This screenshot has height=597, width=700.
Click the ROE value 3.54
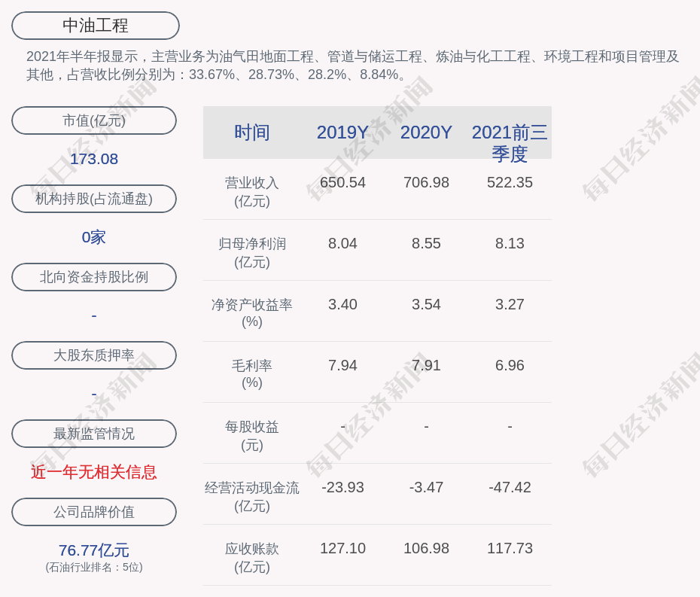pos(426,304)
